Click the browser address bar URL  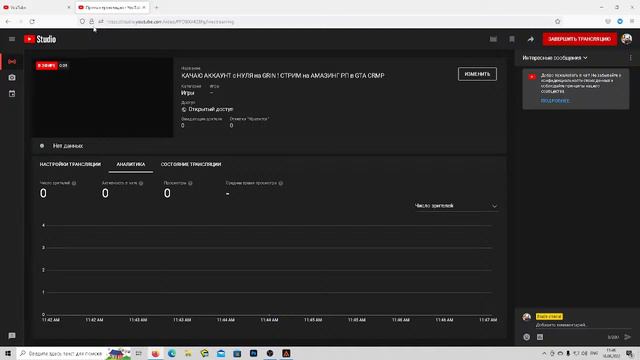coord(171,22)
